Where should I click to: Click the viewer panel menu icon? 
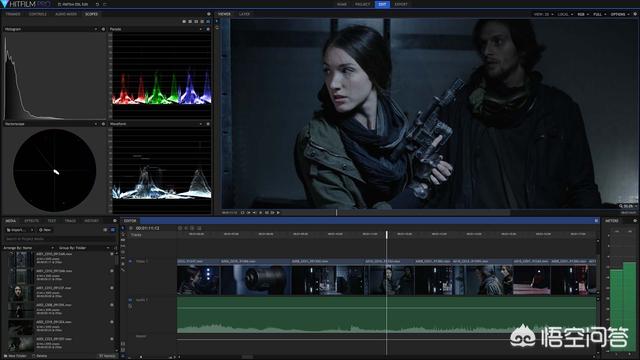pyautogui.click(x=635, y=14)
